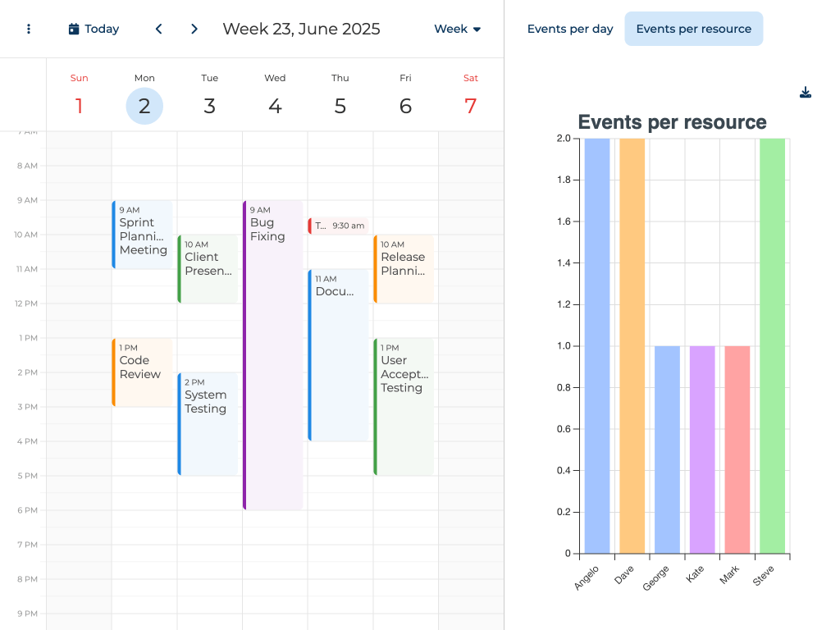Open the Bug Fixing event on Wednesday

point(273,354)
